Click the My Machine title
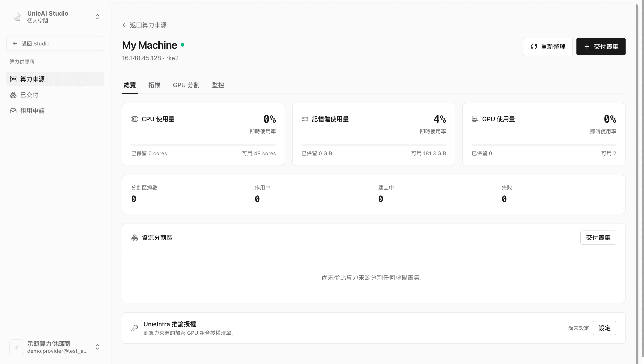644x364 pixels. point(150,45)
